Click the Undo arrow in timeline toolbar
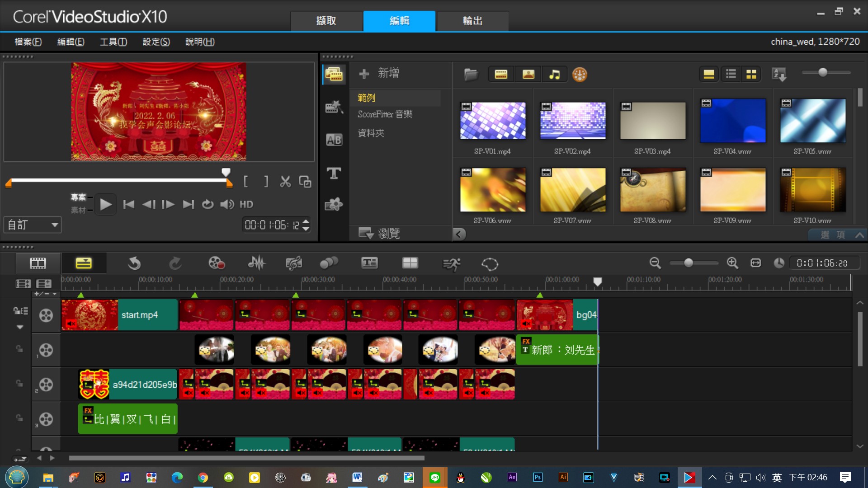 (134, 263)
